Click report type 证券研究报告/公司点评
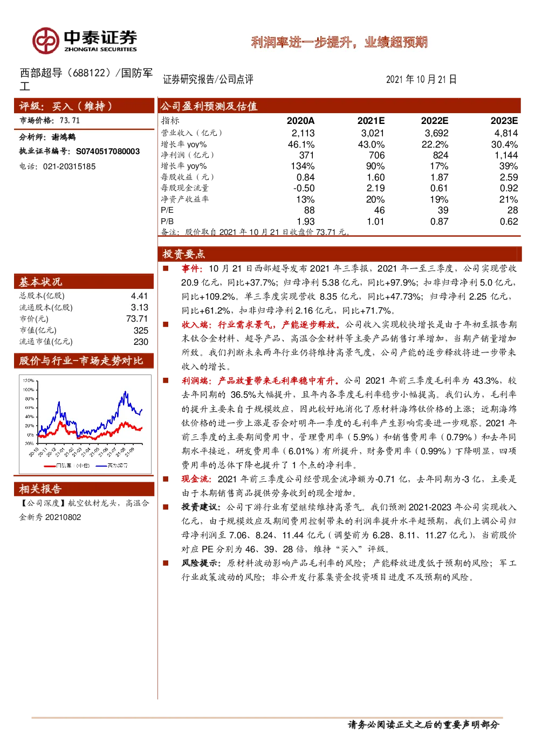535x756 pixels. 208,79
